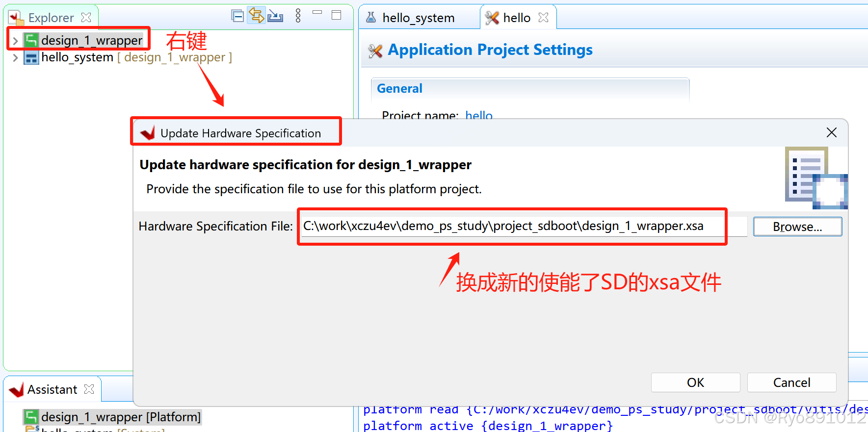868x432 pixels.
Task: Click the Vitis logo in dialog title
Action: [147, 133]
